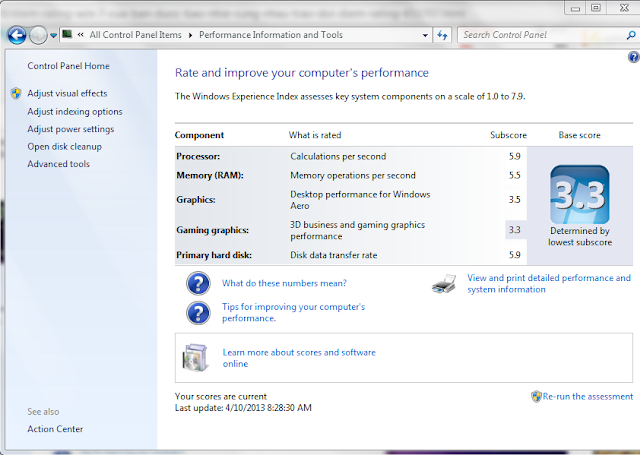Image resolution: width=640 pixels, height=455 pixels.
Task: Click the shield icon beside Re-run the assessment
Action: click(x=536, y=396)
